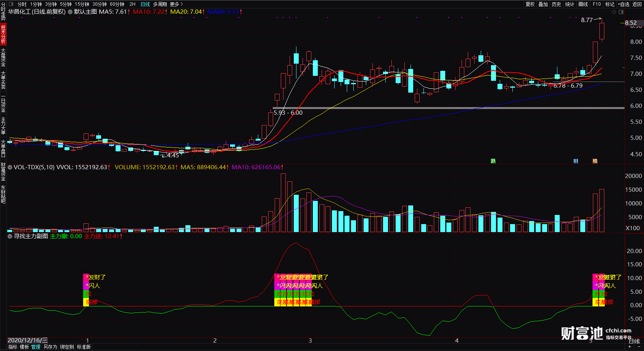
Task: Open the 主力大单 sidebar tab
Action: pyautogui.click(x=3, y=126)
